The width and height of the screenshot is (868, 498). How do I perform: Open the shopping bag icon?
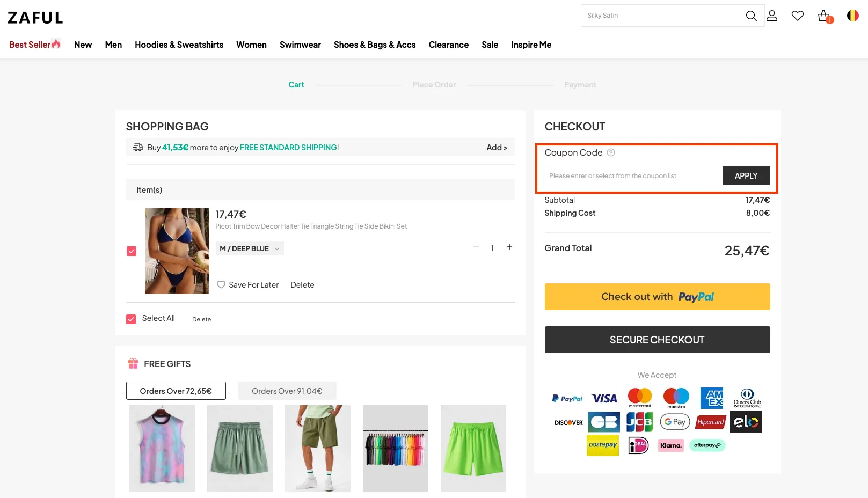pos(824,16)
